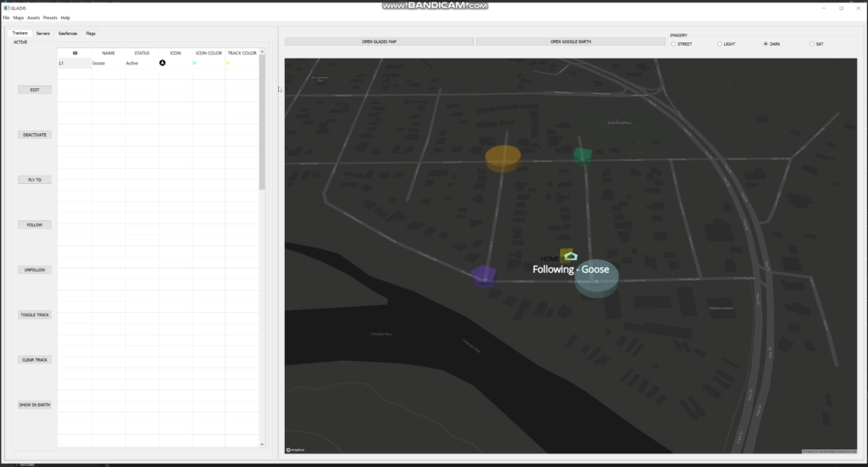Open the Presets menu
Image resolution: width=868 pixels, height=467 pixels.
tap(50, 18)
